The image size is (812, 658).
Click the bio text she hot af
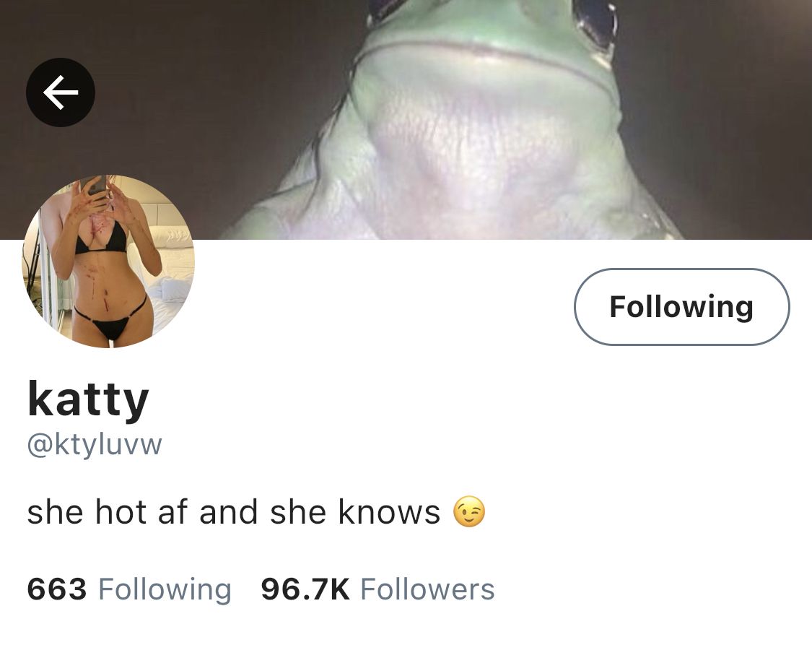[109, 512]
